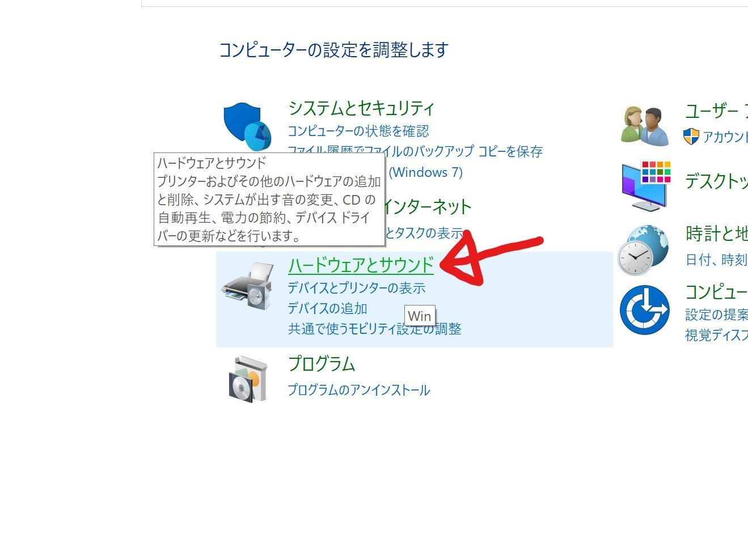Click the Desktop customization monitor icon
This screenshot has height=560, width=748.
pos(646,186)
